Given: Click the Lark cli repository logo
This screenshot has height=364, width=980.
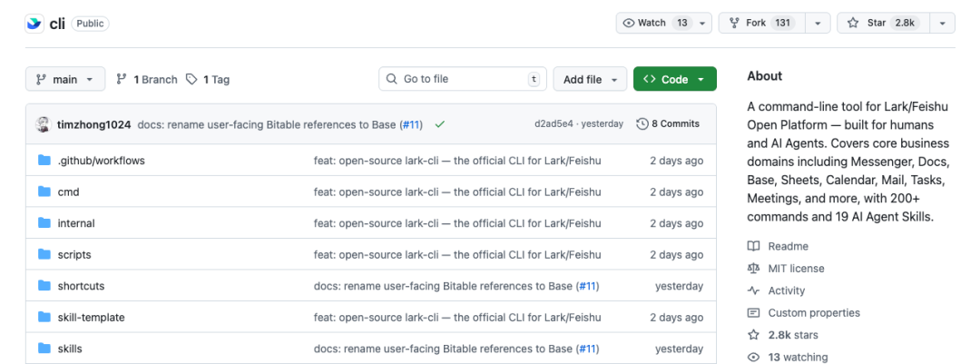Looking at the screenshot, I should point(34,24).
